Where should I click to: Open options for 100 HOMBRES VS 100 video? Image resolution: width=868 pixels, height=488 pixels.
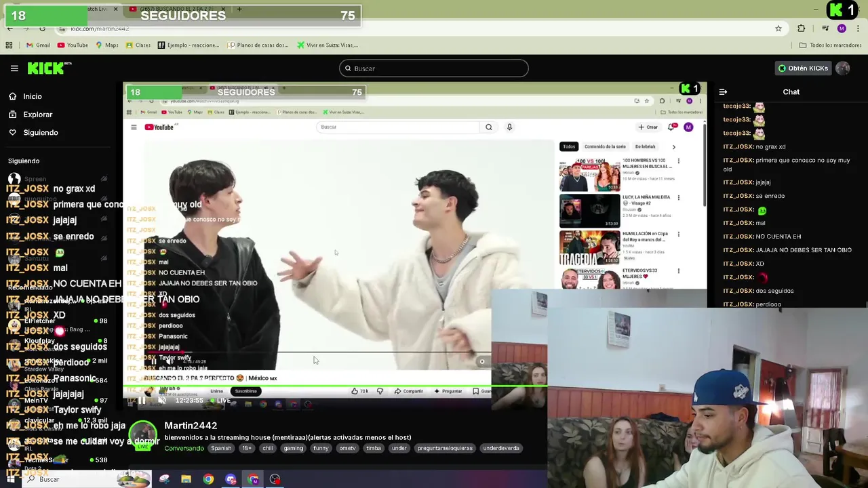(x=679, y=161)
